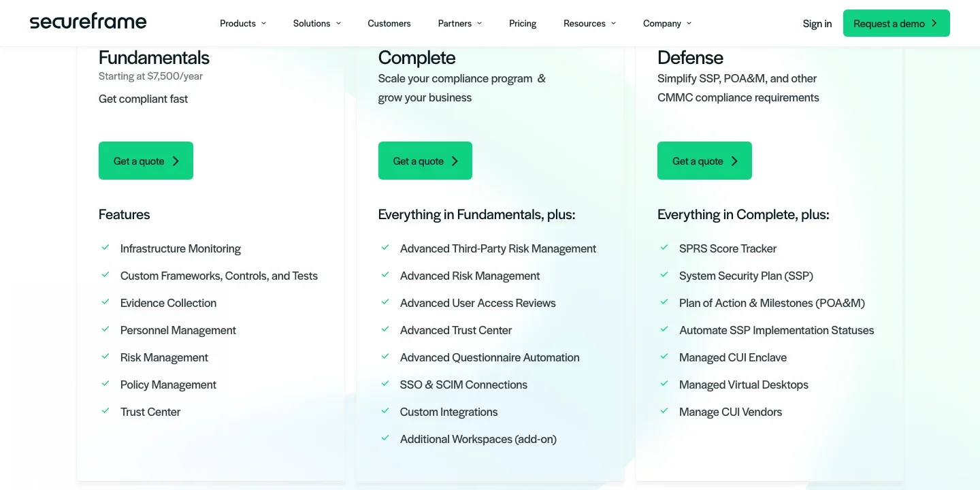Expand the Resources dropdown chevron

click(x=613, y=23)
